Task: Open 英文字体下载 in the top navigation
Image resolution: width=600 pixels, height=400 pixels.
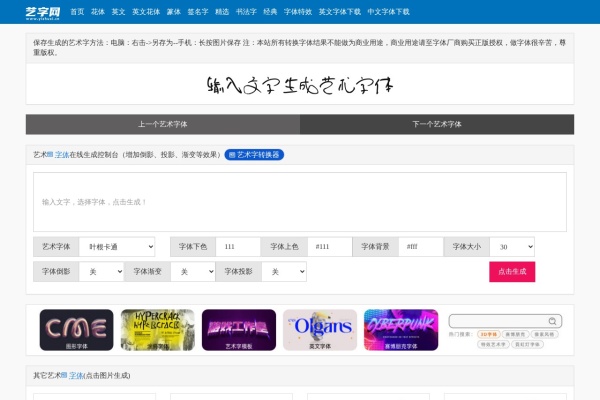Action: [x=339, y=12]
